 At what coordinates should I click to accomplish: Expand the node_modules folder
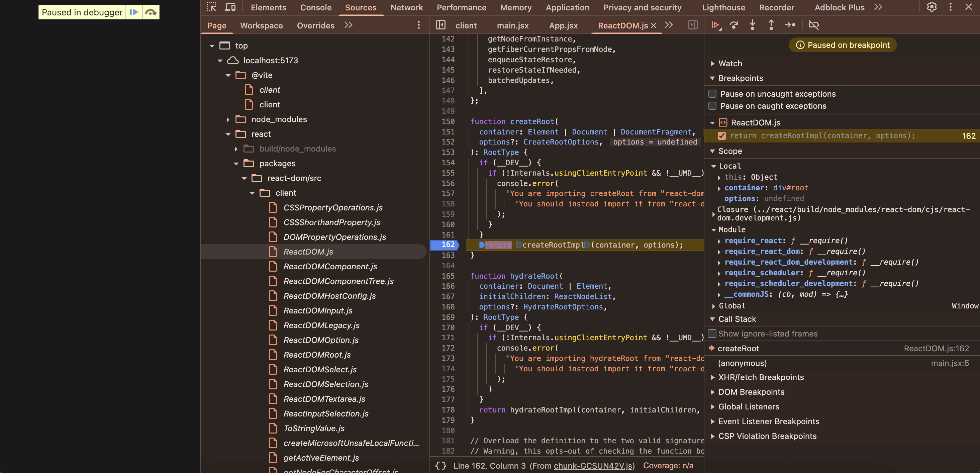pos(227,119)
